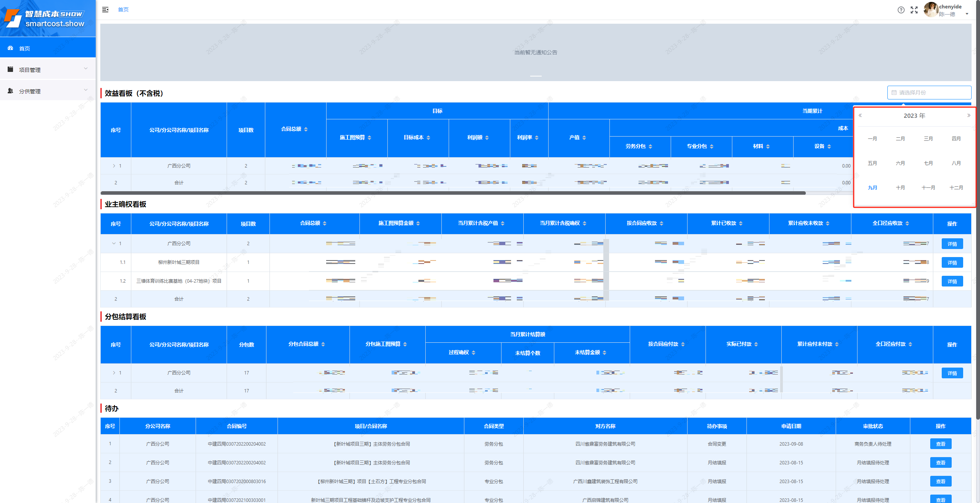Go to next year in the month picker

point(969,116)
